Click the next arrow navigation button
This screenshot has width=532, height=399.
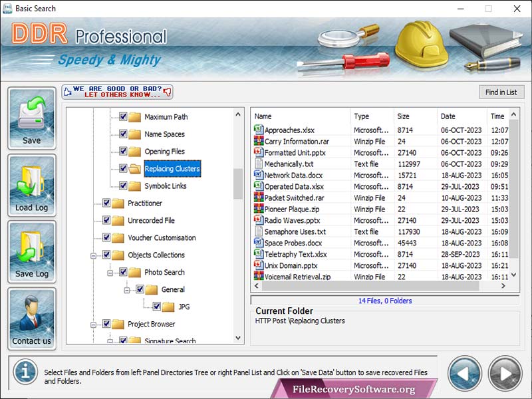pos(505,373)
